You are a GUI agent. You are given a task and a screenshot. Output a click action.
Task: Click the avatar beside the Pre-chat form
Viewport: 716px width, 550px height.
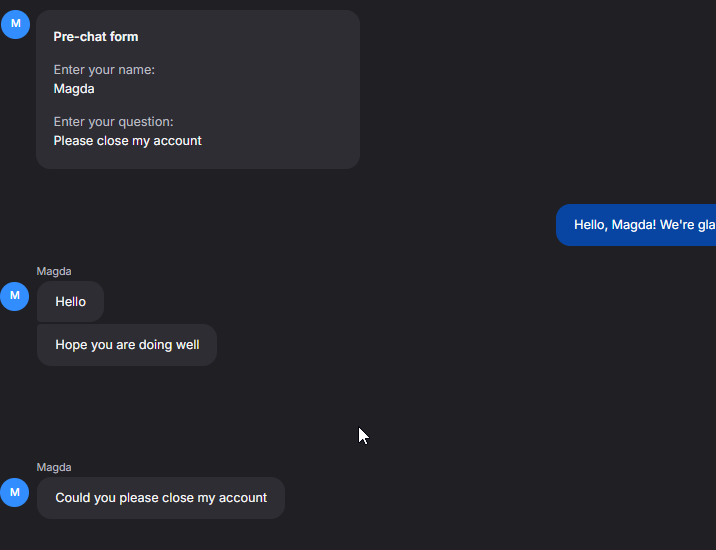15,24
